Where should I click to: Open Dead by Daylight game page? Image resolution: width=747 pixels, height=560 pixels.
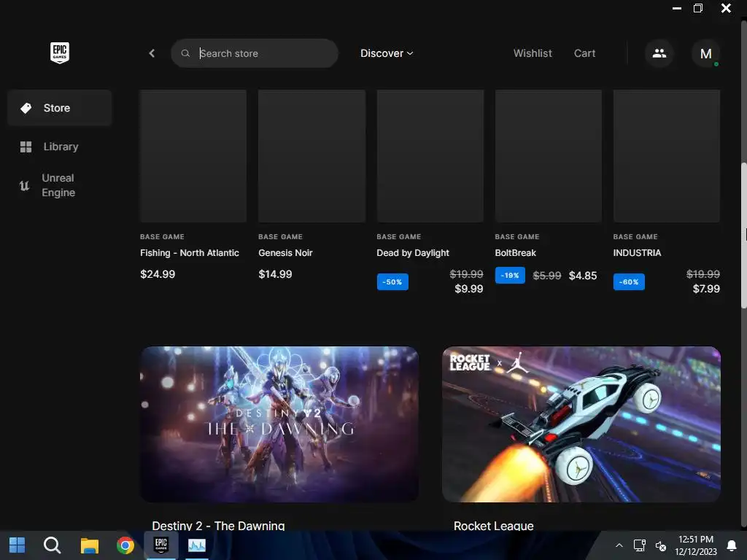pos(413,253)
